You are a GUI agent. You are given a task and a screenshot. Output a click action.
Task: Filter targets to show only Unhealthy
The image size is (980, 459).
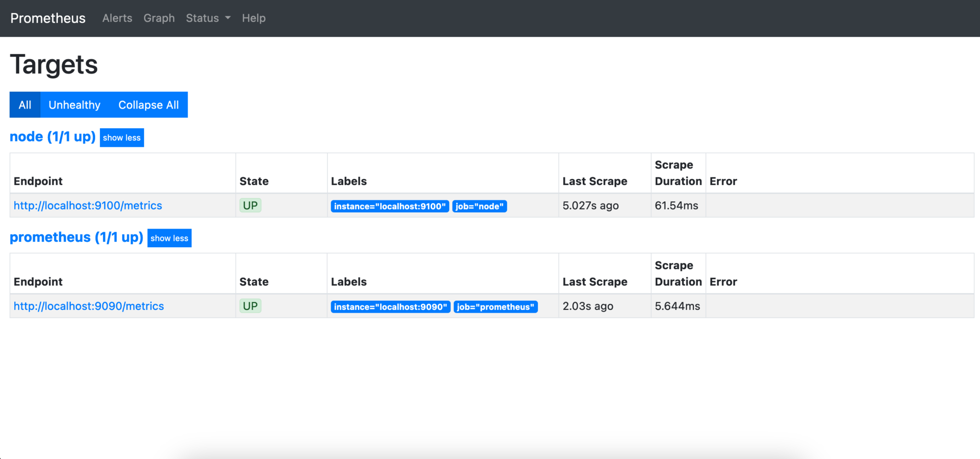point(74,105)
